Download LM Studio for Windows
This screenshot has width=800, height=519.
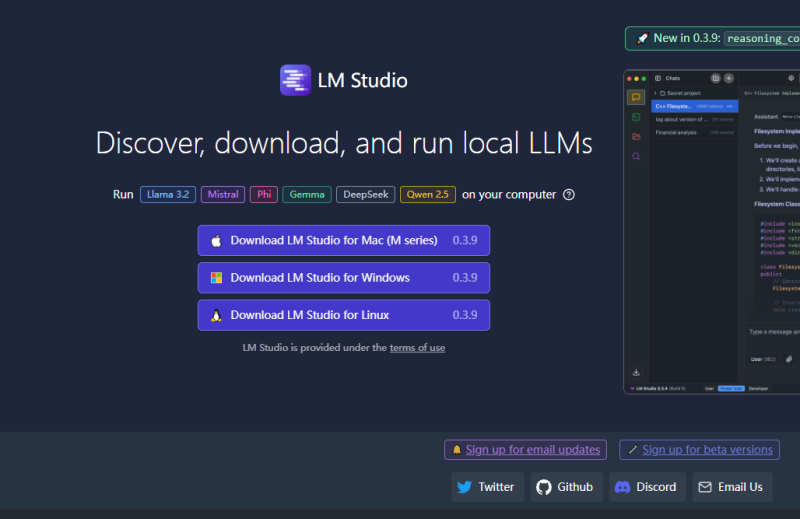coord(343,278)
